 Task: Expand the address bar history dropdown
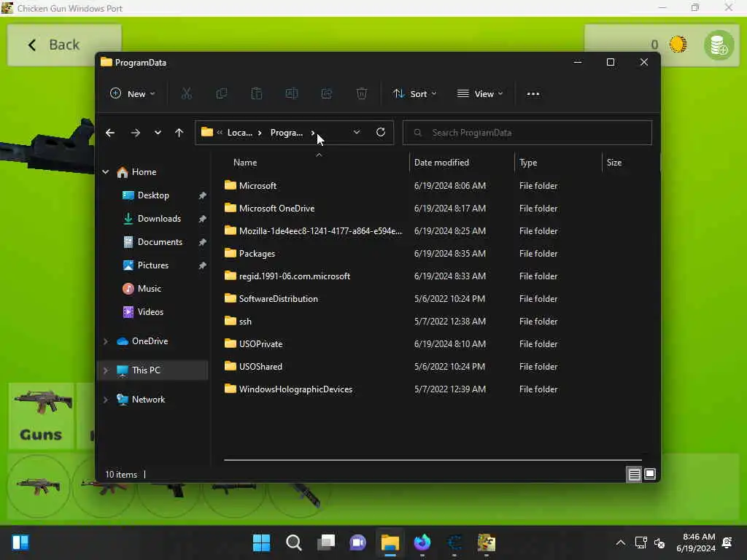click(x=357, y=133)
